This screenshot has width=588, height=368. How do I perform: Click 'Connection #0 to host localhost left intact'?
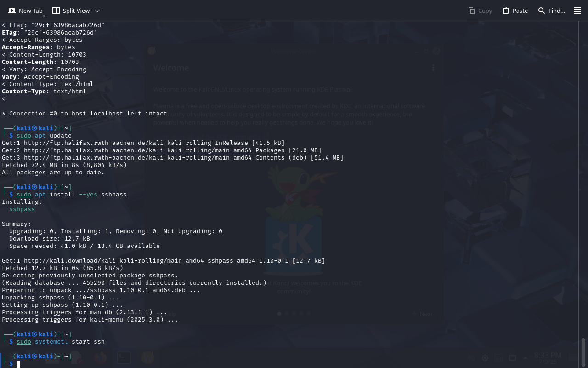coord(85,114)
